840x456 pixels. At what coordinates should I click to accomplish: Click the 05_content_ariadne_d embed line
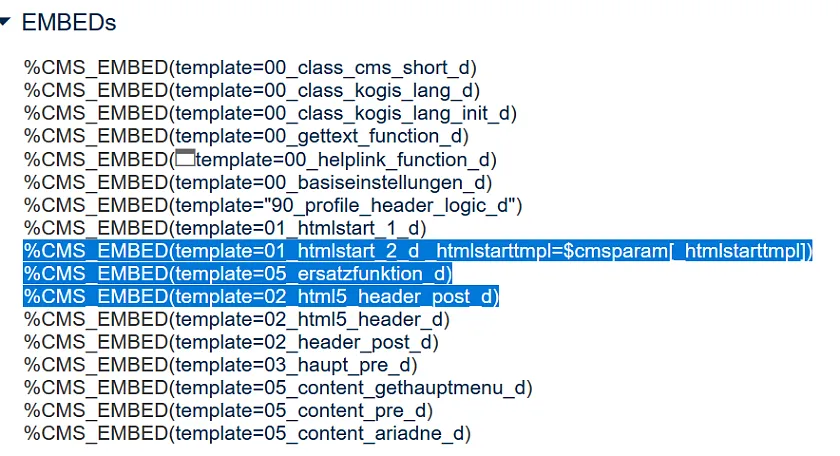pos(247,434)
